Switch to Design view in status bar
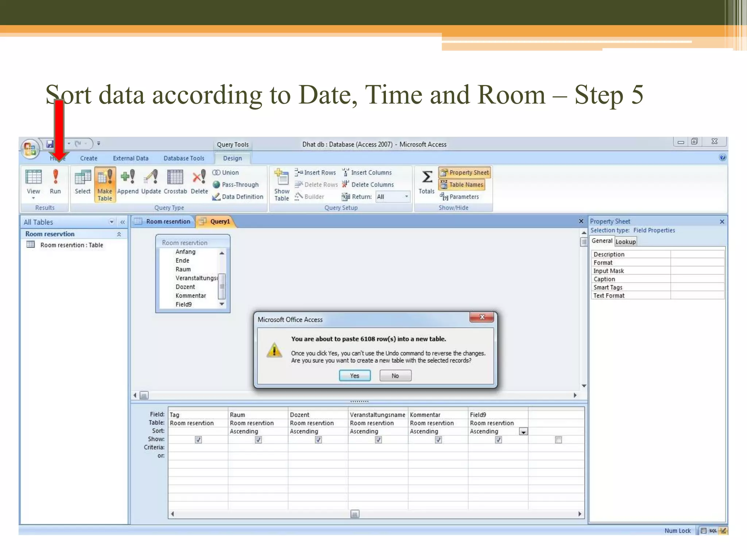This screenshot has width=747, height=560. tap(723, 531)
